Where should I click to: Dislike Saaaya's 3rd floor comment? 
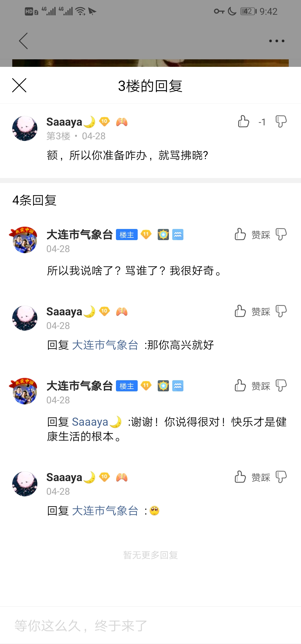tap(281, 121)
